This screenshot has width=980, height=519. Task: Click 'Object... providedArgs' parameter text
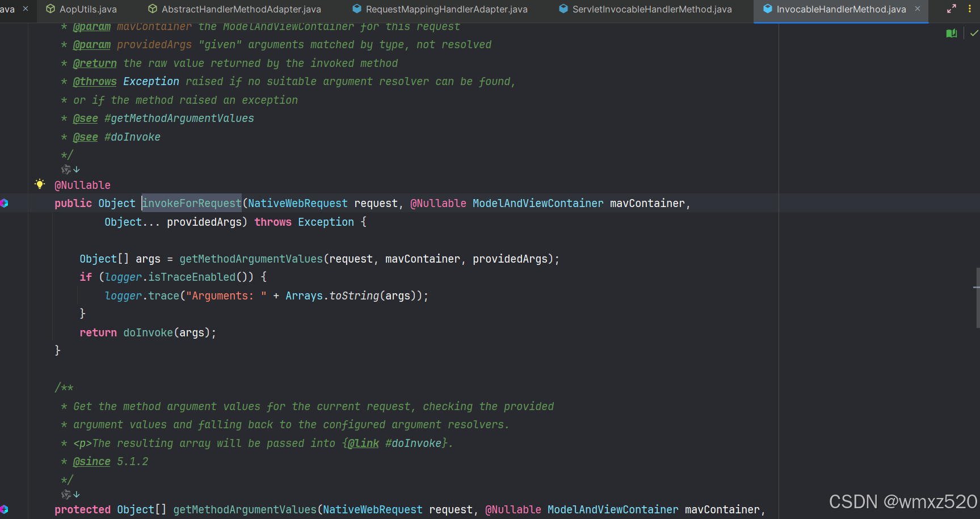[173, 222]
